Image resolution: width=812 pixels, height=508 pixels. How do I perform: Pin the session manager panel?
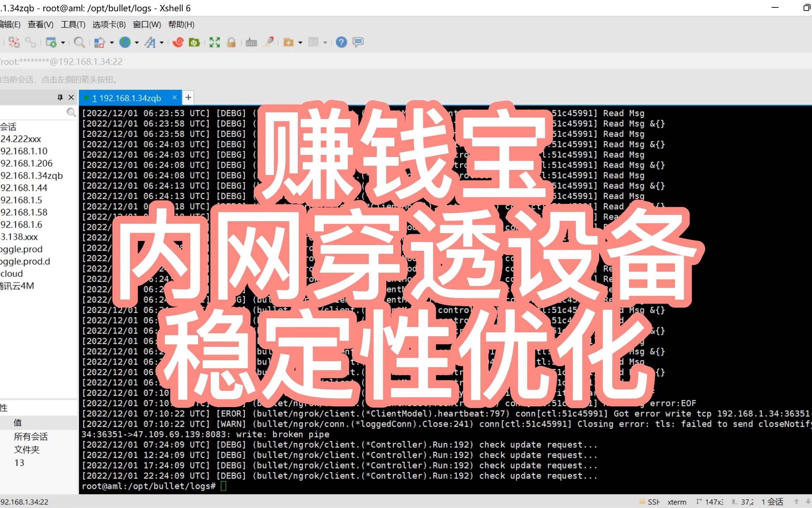[60, 97]
